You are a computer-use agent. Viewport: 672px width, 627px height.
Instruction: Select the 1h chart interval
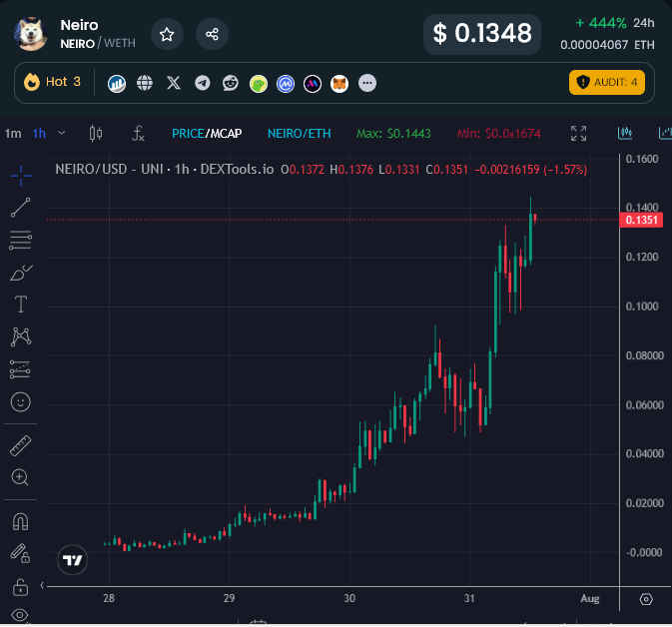(x=39, y=134)
